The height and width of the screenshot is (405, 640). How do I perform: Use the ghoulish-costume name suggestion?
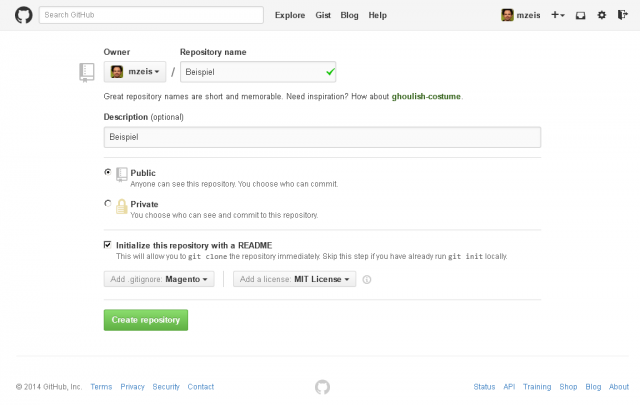click(x=426, y=97)
